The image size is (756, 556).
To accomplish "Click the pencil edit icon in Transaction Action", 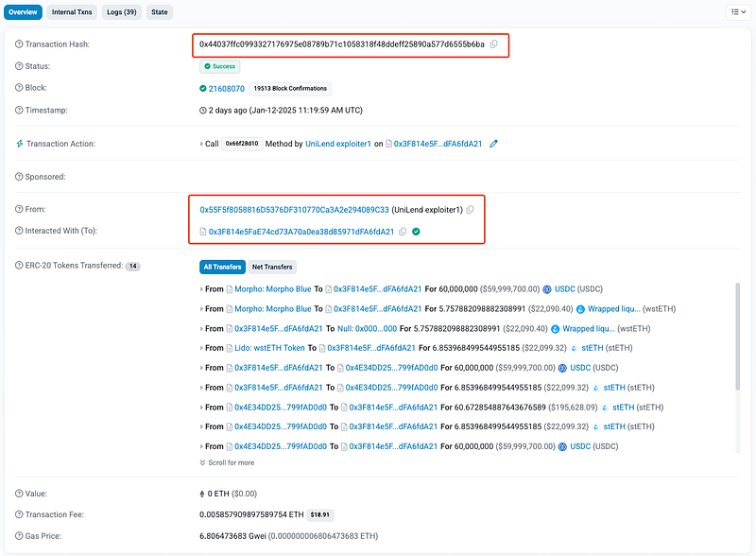I will point(493,144).
